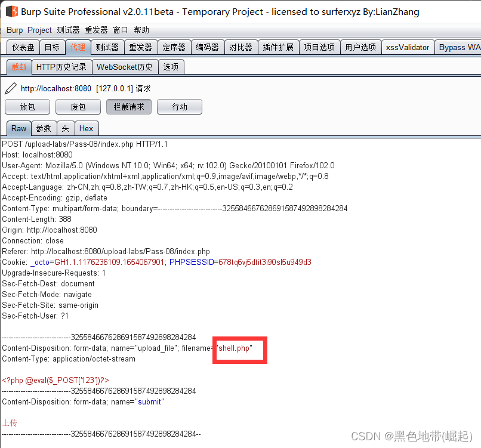Screen dimensions: 481x448
Task: Click the Sec-Fetch-Dest: document line
Action: [x=48, y=283]
